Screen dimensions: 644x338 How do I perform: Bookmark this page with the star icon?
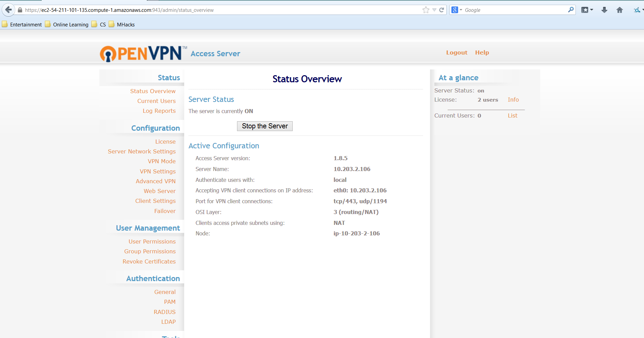pyautogui.click(x=426, y=10)
